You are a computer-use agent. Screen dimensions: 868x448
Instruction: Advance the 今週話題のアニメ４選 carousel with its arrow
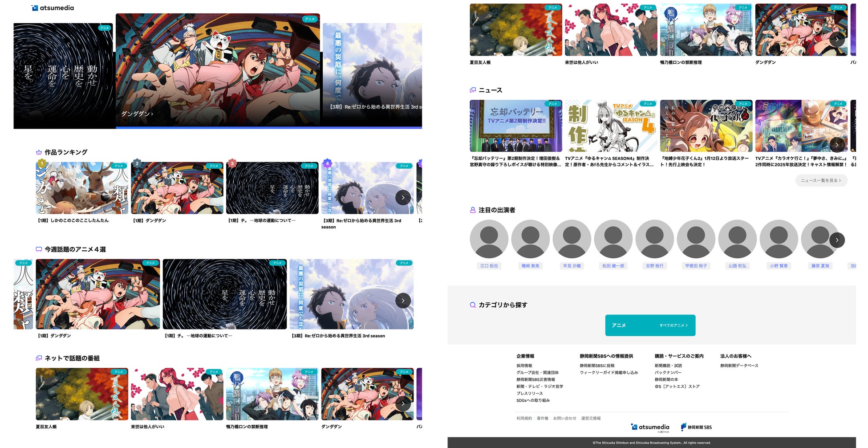coord(403,301)
